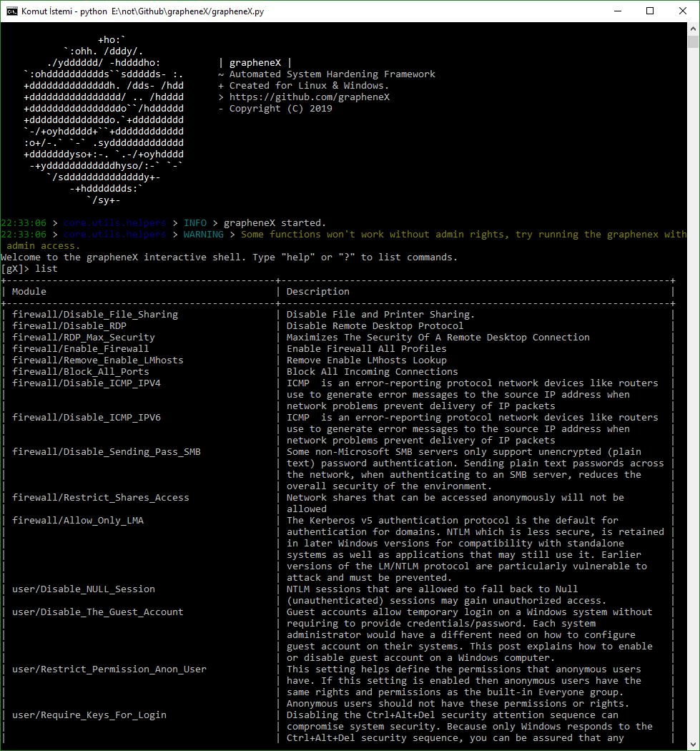Minimize the Komut İstemi window
Screen dimensions: 700x751
(618, 11)
